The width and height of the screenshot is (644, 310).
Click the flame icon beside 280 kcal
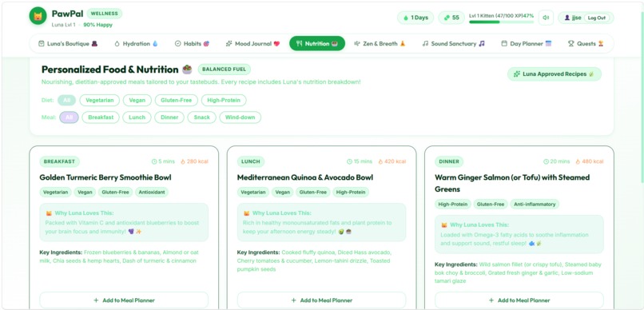pos(183,161)
